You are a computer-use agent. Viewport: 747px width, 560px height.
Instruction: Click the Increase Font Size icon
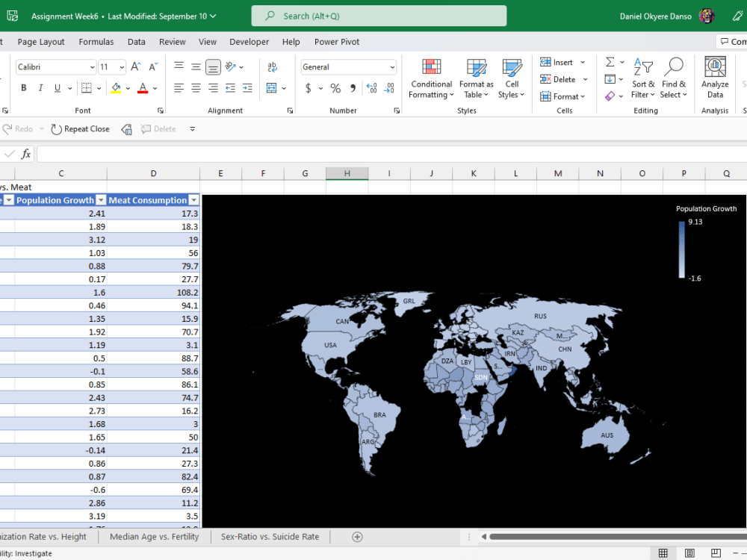tap(135, 66)
